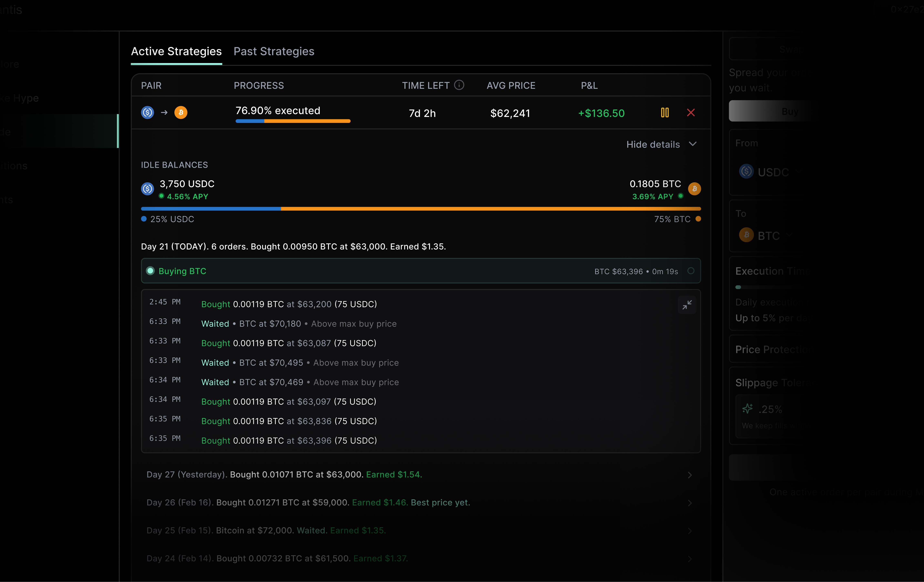Click the Buying BTC status bar
924x582 pixels.
[x=421, y=271]
